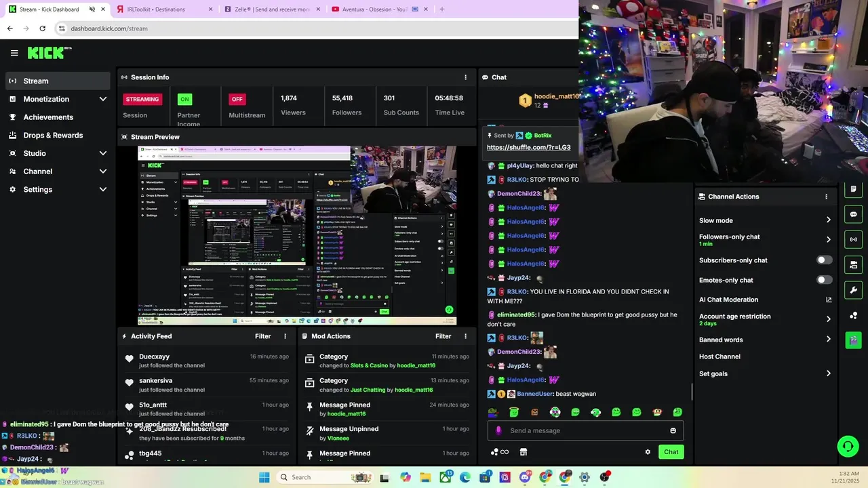Viewport: 868px width, 488px height.
Task: Select Stream in the left sidebar
Action: click(x=58, y=81)
